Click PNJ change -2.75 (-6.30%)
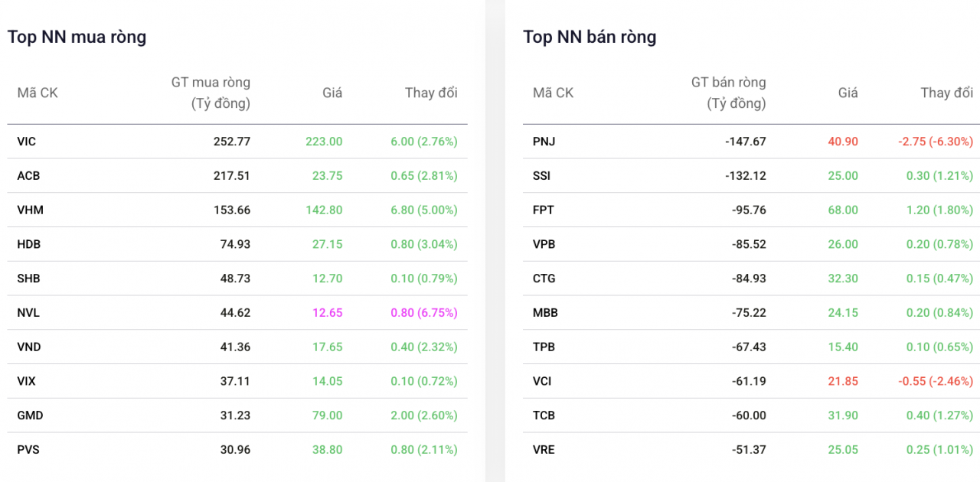The height and width of the screenshot is (482, 980). click(936, 142)
